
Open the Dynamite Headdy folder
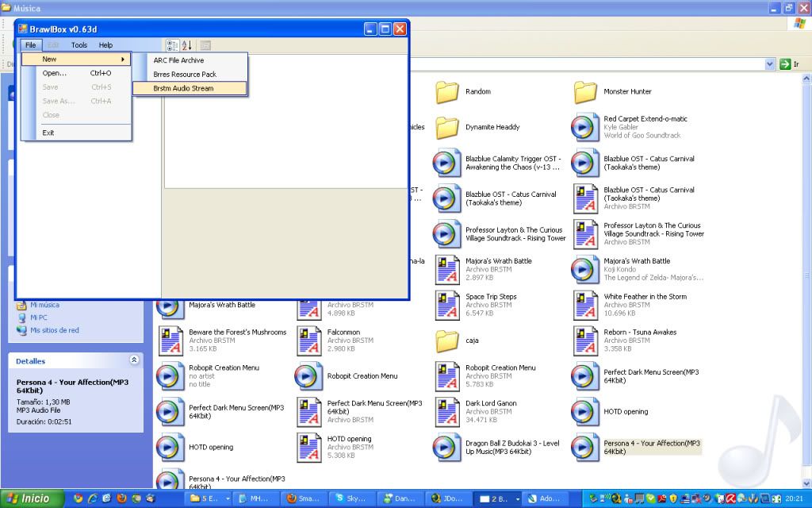(448, 127)
